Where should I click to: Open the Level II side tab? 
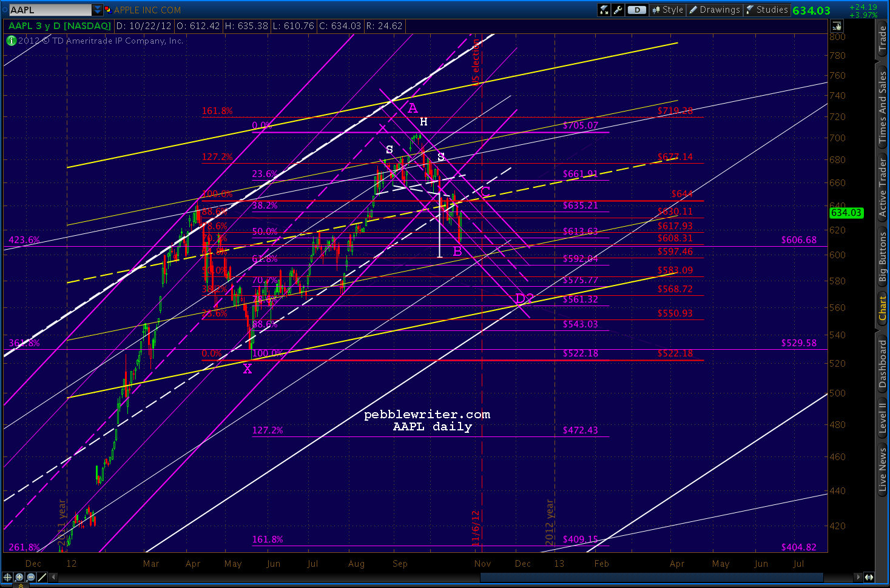[883, 418]
